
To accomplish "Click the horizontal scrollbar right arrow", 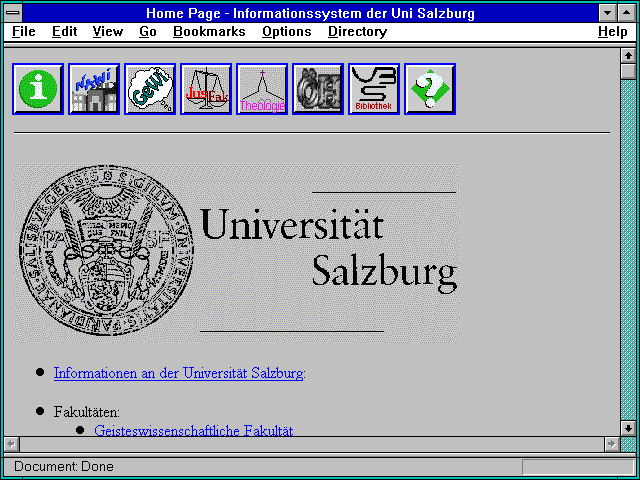I will [x=611, y=444].
